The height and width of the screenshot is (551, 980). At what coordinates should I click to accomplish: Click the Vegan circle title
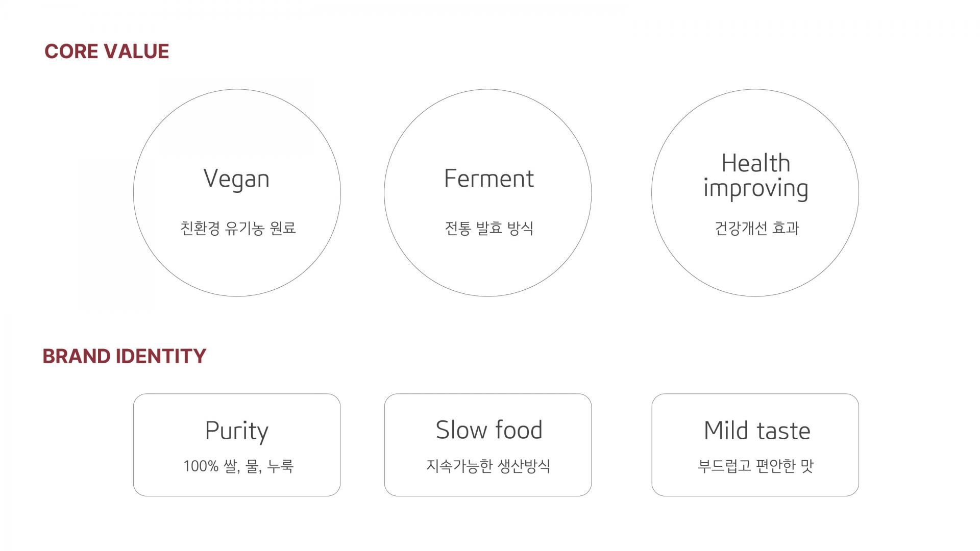236,179
